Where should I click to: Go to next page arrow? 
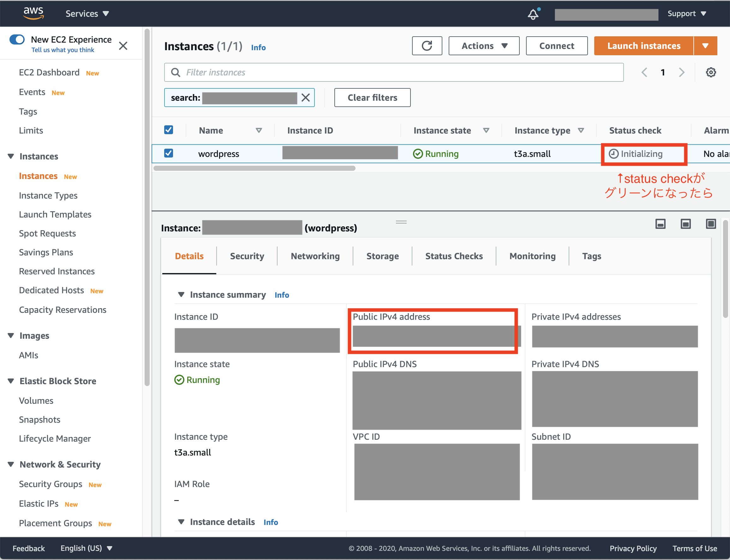click(x=682, y=72)
